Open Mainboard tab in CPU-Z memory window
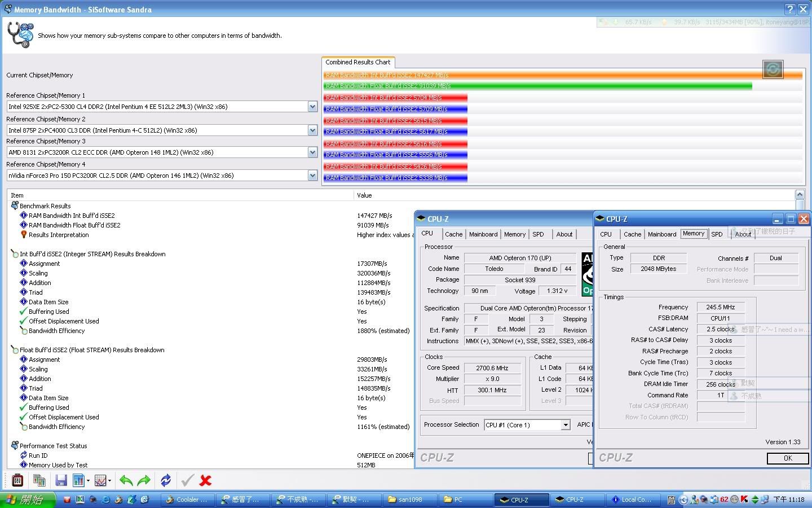The width and height of the screenshot is (812, 508). point(662,234)
